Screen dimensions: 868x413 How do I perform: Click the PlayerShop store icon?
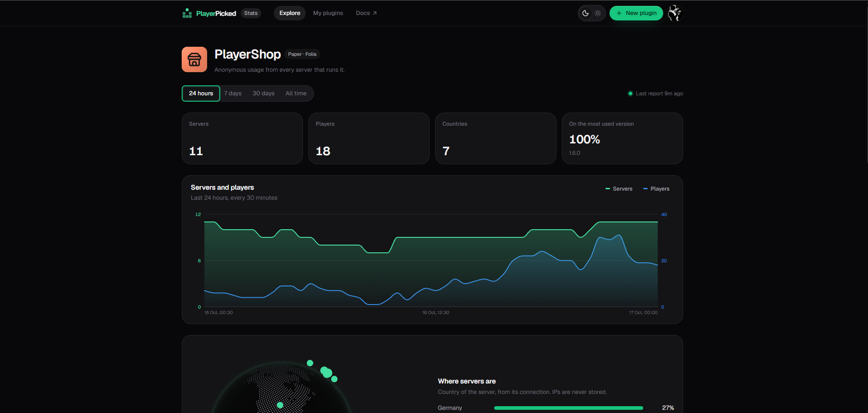pos(194,59)
